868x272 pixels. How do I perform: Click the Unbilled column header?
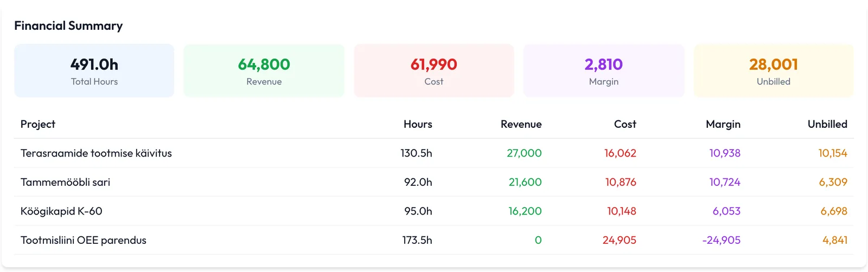[x=827, y=124]
